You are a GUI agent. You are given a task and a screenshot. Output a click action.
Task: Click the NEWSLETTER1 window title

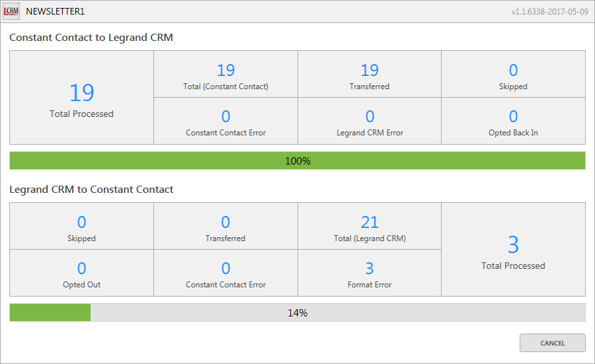click(56, 11)
